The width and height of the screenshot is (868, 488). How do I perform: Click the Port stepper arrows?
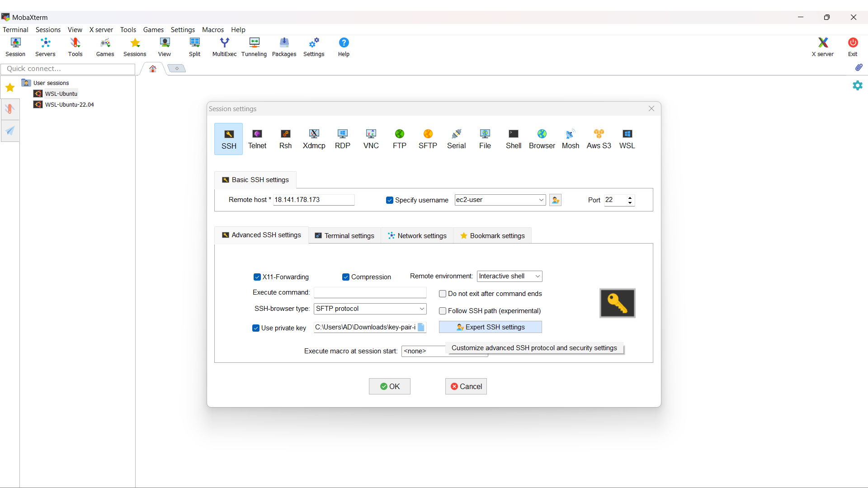tap(630, 200)
